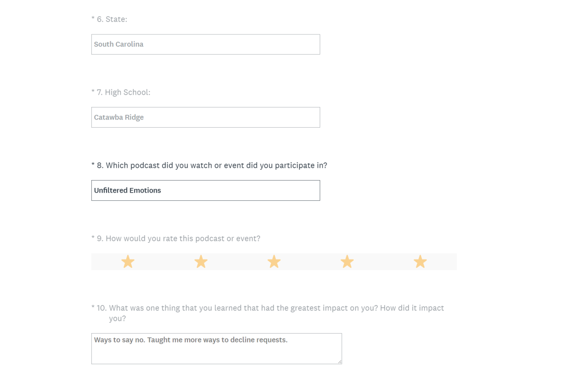Click 'How would you rate this podcast' label

[182, 239]
